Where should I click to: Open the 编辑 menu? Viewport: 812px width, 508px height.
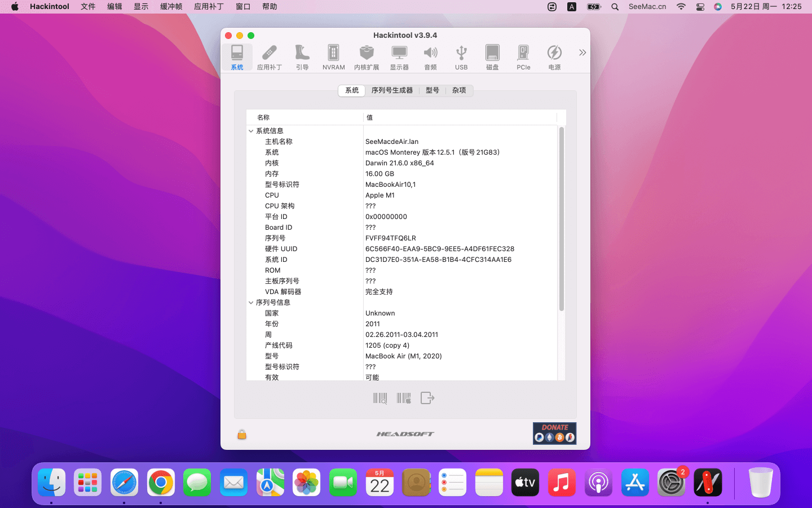[114, 7]
